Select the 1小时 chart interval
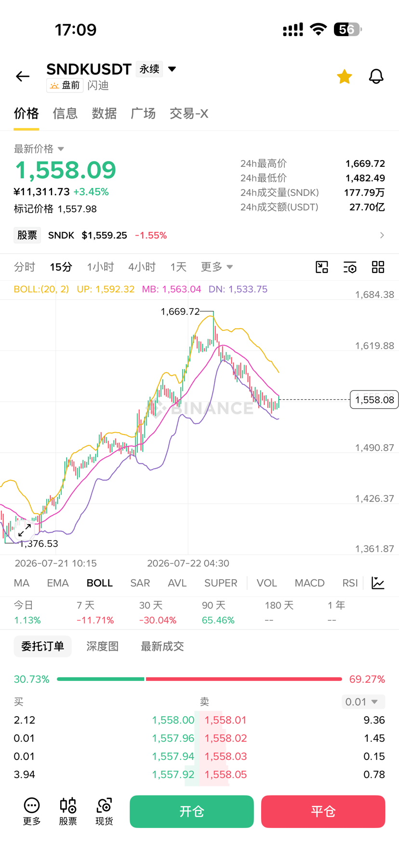The height and width of the screenshot is (868, 399). tap(100, 267)
